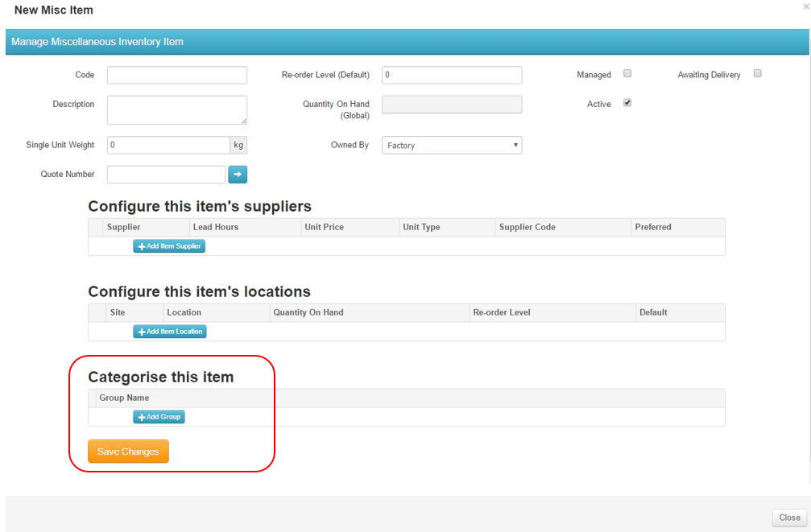Viewport: 811px width, 532px height.
Task: Click the Quote Number input field
Action: [x=166, y=175]
